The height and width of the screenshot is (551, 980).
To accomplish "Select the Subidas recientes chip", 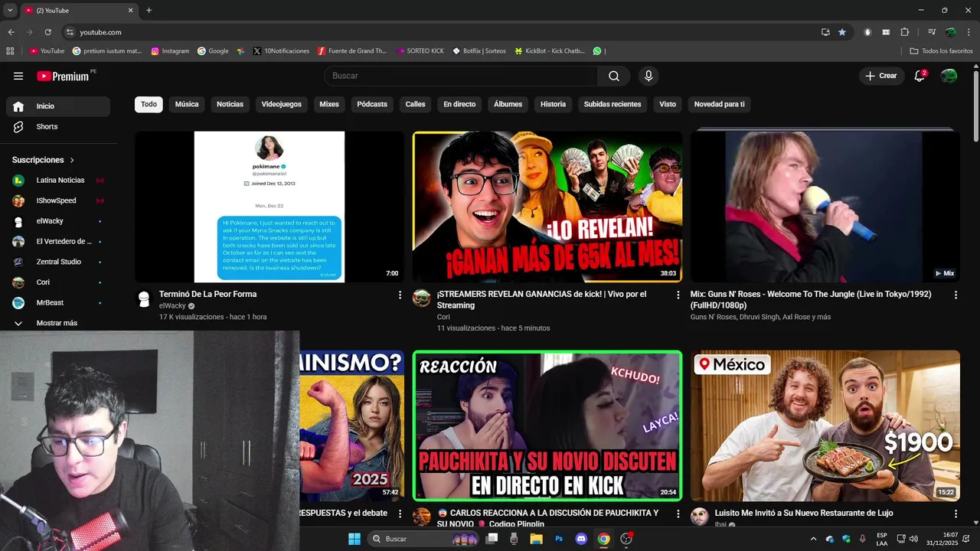I will point(612,104).
